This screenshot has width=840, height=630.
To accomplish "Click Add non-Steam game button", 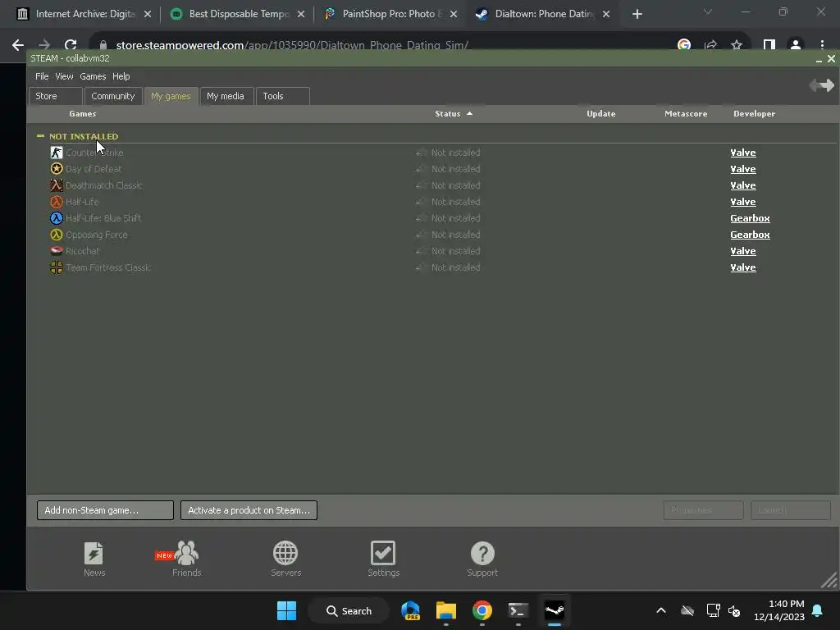I will [x=105, y=510].
